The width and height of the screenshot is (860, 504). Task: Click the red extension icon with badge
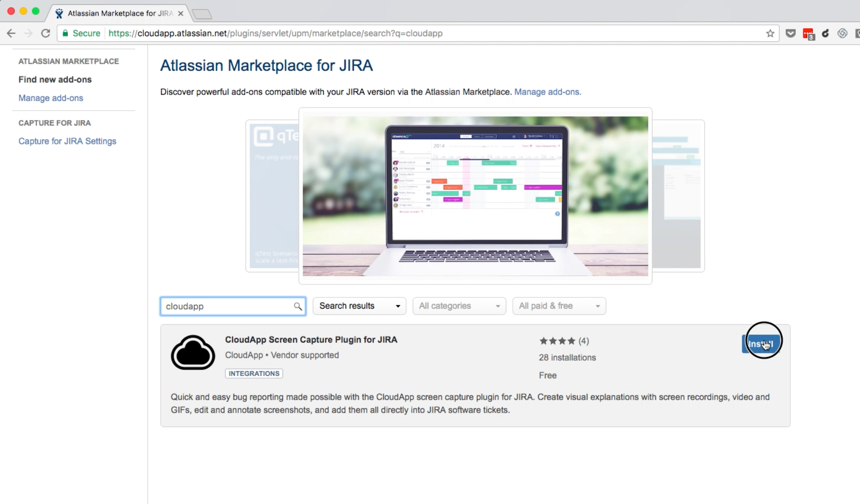click(x=808, y=34)
